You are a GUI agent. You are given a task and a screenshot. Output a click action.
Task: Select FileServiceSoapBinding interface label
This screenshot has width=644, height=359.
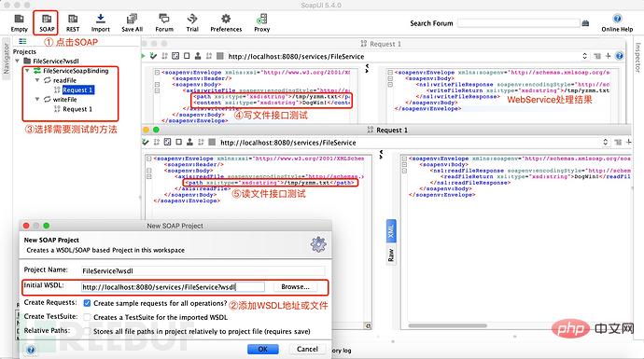(x=76, y=71)
